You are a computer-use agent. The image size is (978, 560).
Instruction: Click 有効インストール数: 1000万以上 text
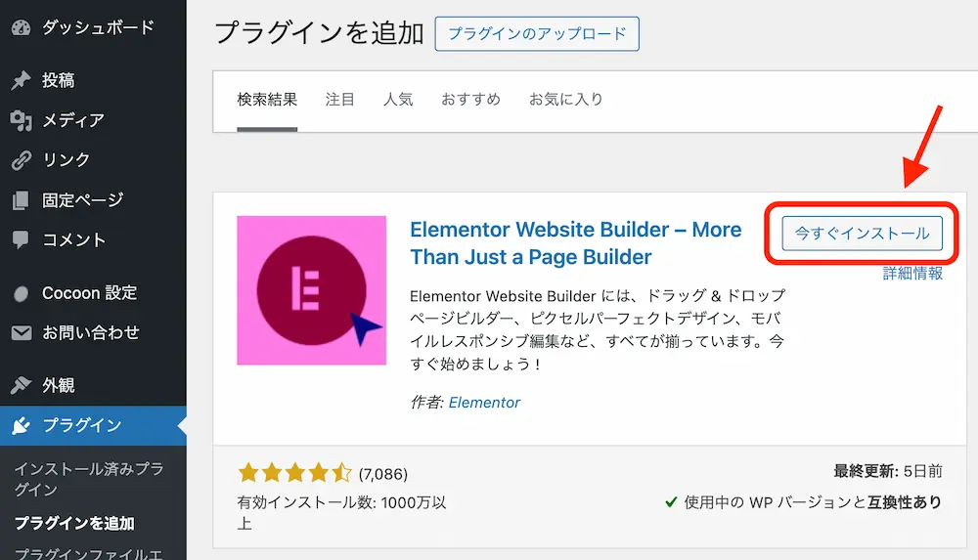tap(341, 513)
